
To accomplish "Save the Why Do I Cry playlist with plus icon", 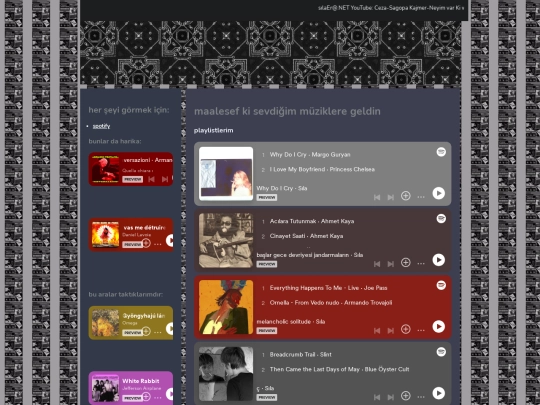I will pos(406,196).
